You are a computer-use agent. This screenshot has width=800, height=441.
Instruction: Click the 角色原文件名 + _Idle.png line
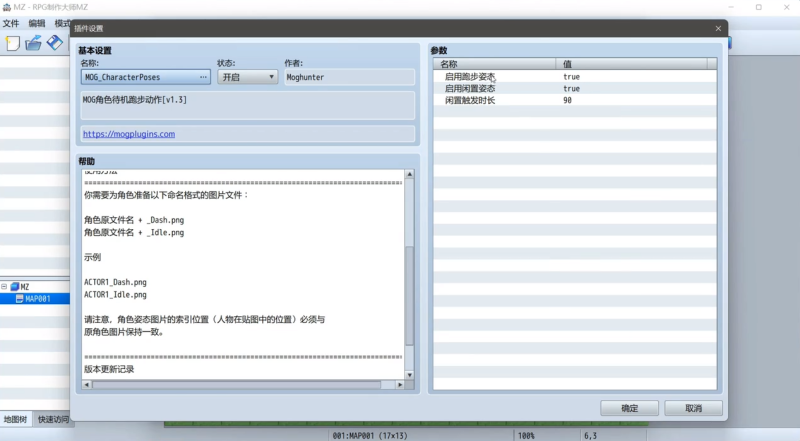(x=134, y=232)
